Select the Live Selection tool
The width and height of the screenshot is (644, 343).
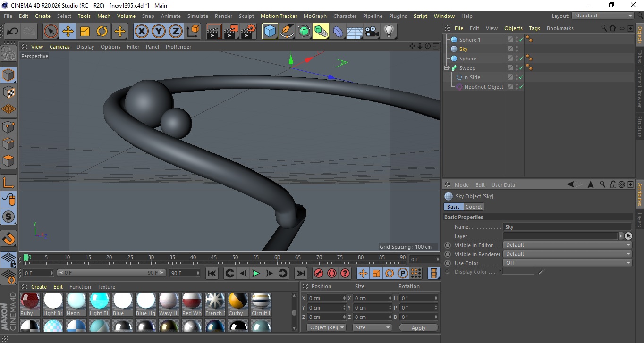pos(51,32)
